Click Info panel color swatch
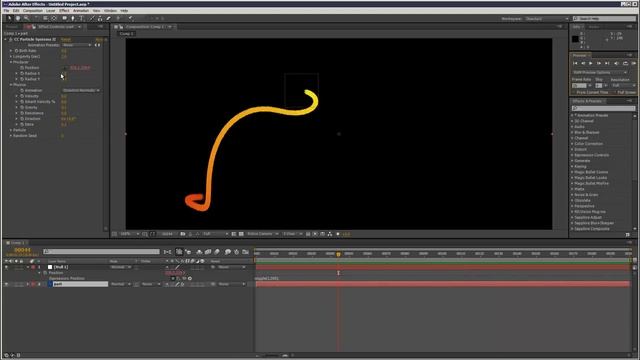Screen dimensions: 640x360 click(x=575, y=39)
